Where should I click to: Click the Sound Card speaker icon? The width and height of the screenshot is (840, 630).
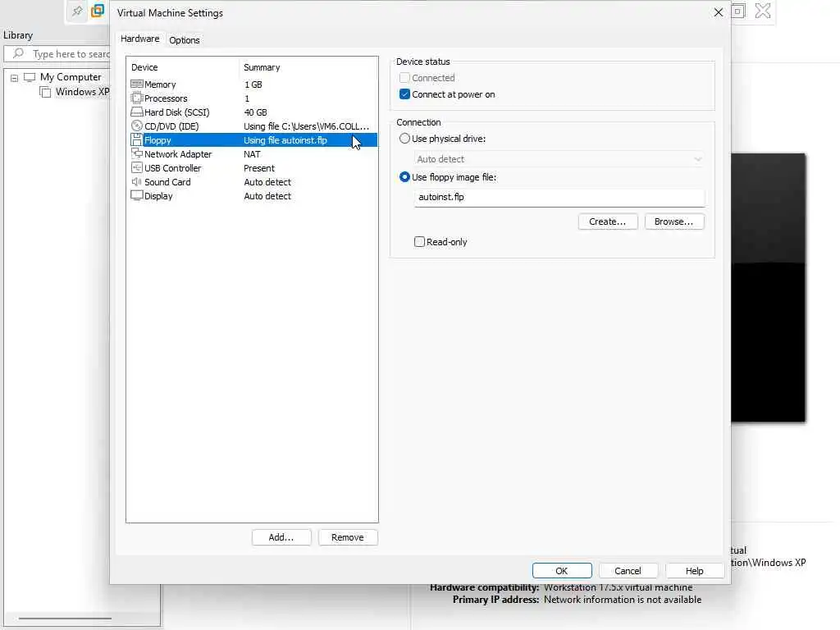pyautogui.click(x=137, y=181)
